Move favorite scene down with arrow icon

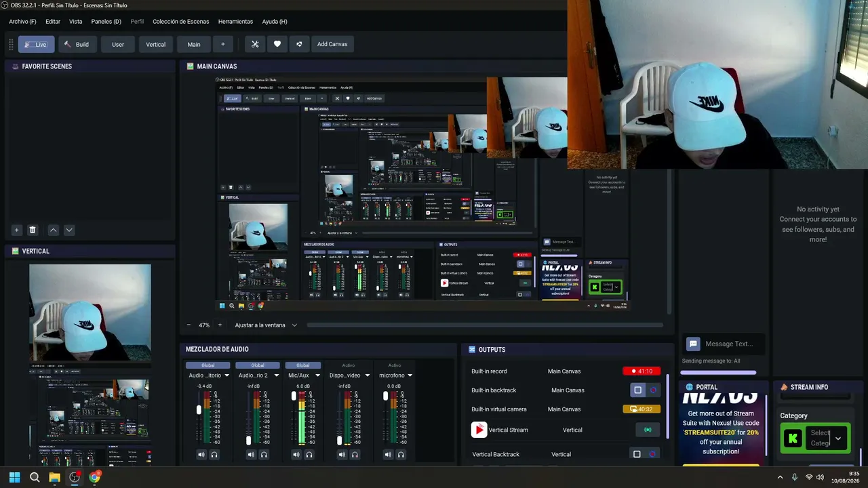pyautogui.click(x=69, y=230)
